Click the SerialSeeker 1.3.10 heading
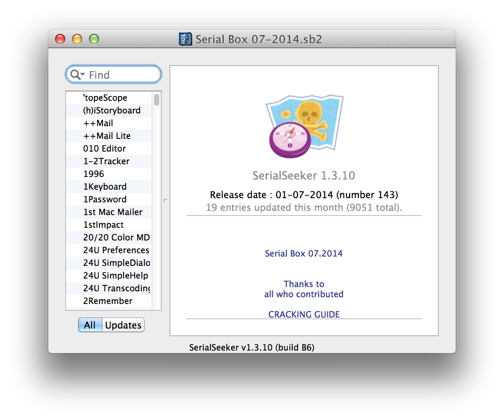 pyautogui.click(x=304, y=175)
